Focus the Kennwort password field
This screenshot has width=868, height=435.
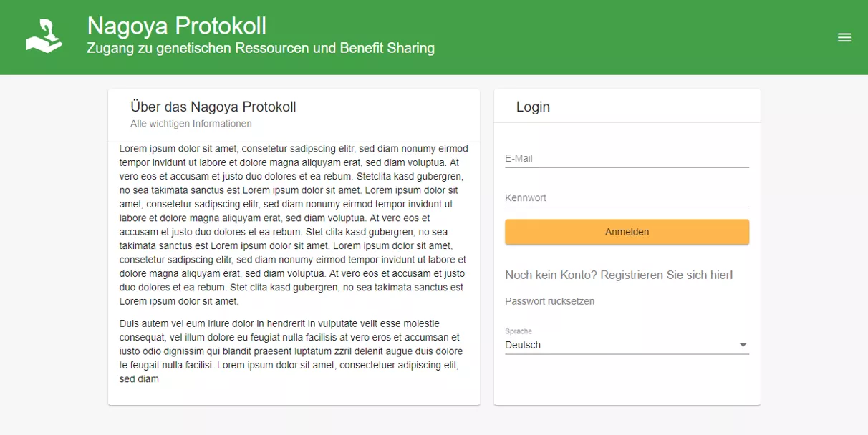pyautogui.click(x=627, y=198)
